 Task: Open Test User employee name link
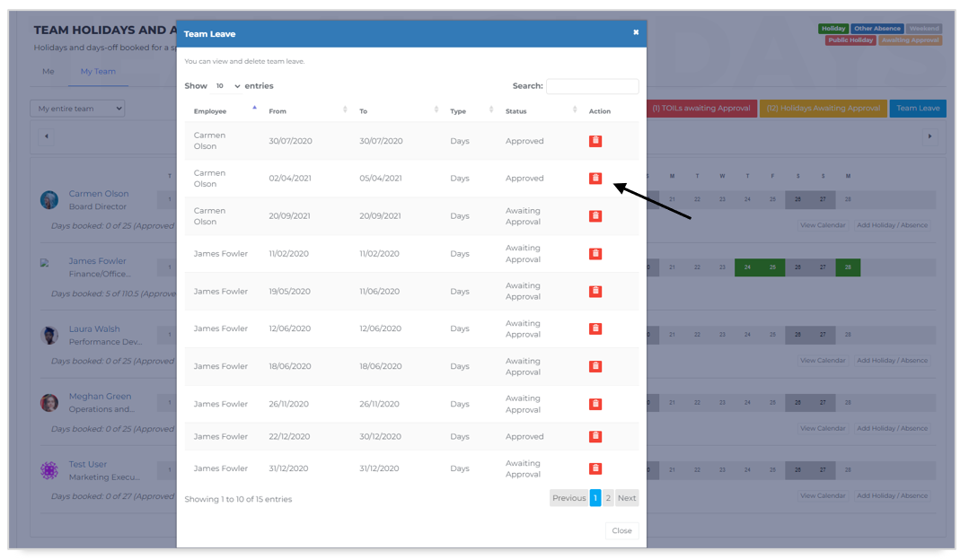(88, 464)
